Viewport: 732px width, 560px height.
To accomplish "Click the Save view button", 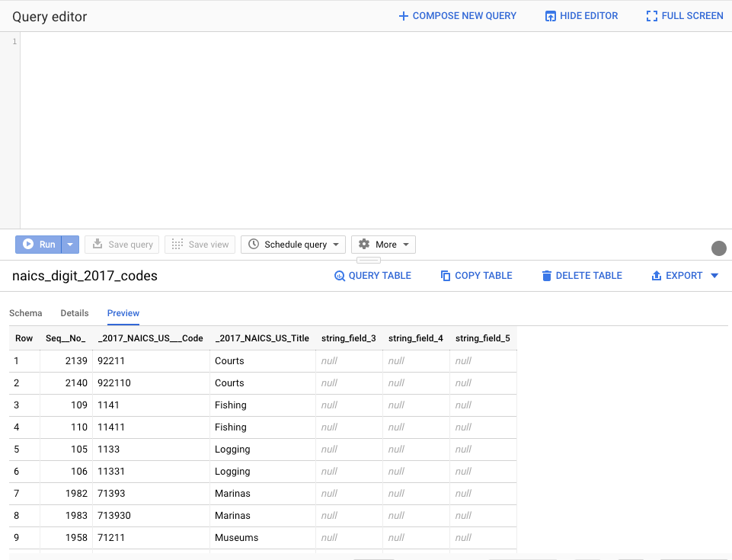I will coord(200,245).
